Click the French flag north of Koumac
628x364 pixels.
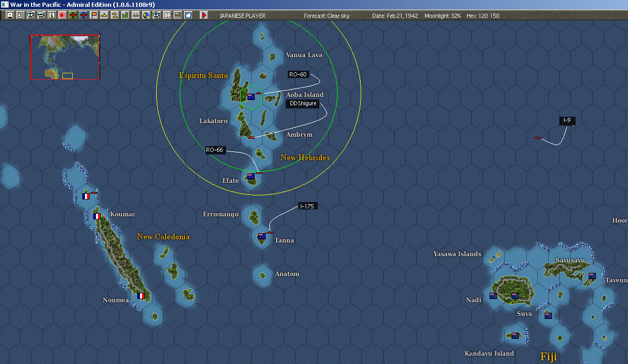[86, 196]
